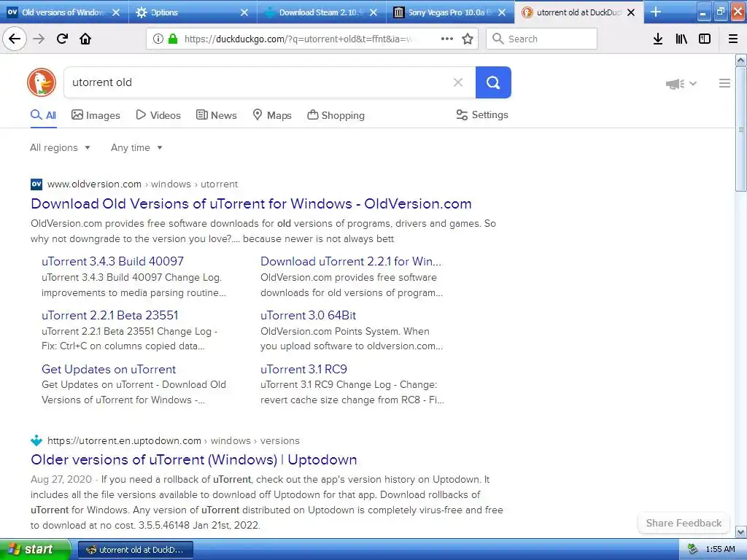Click the page scrollbar up arrow
Viewport: 747px width, 560px height.
tap(741, 60)
